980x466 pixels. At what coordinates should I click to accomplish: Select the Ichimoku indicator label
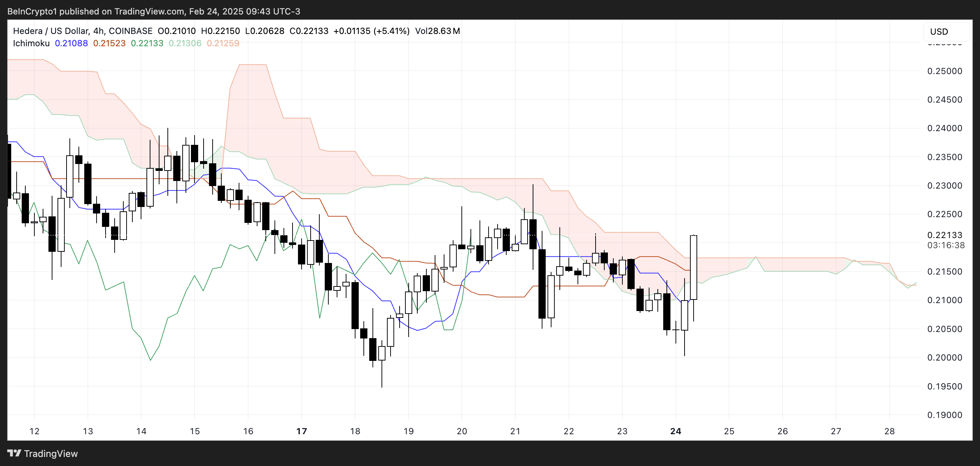tap(31, 43)
